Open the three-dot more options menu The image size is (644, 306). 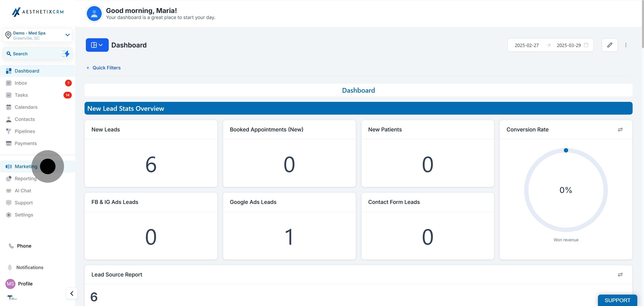626,45
